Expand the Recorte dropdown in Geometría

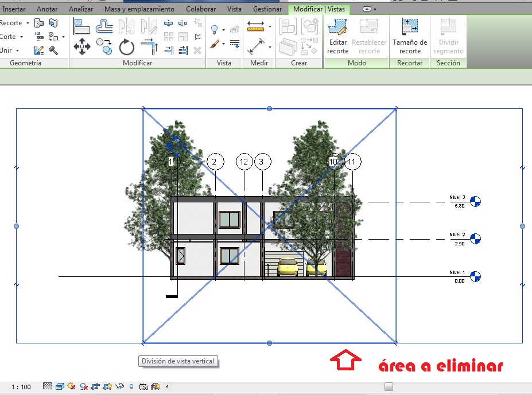[x=28, y=23]
